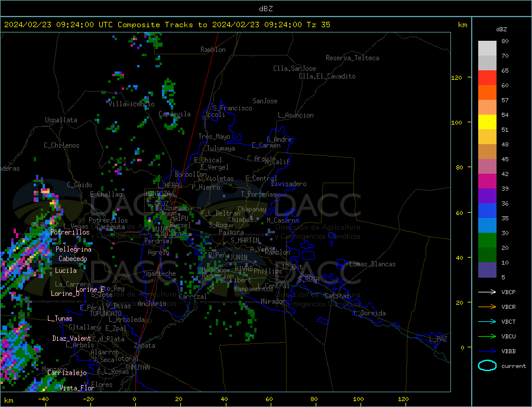Click the 'Reserva_Telteca' map label

[x=352, y=58]
